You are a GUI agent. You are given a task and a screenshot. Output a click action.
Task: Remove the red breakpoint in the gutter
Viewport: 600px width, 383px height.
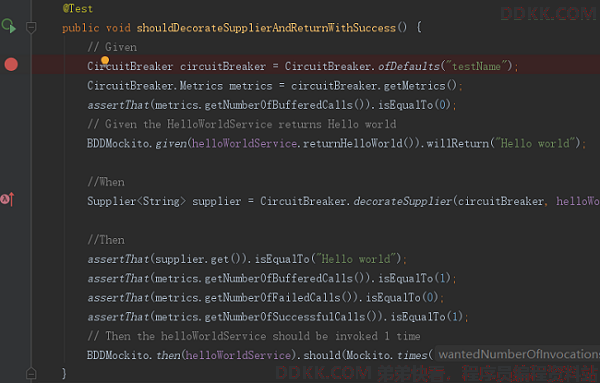click(x=11, y=64)
